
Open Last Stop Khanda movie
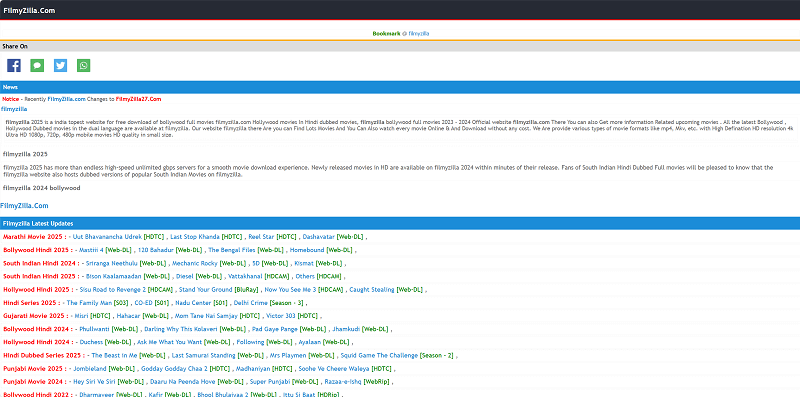195,237
